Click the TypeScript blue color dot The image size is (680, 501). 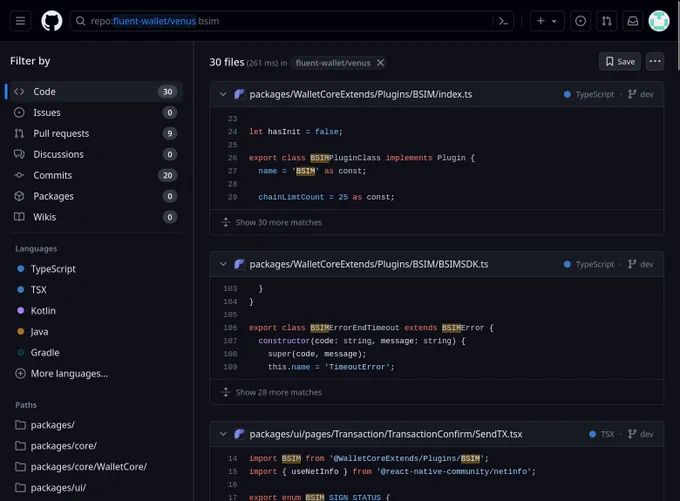[x=20, y=269]
